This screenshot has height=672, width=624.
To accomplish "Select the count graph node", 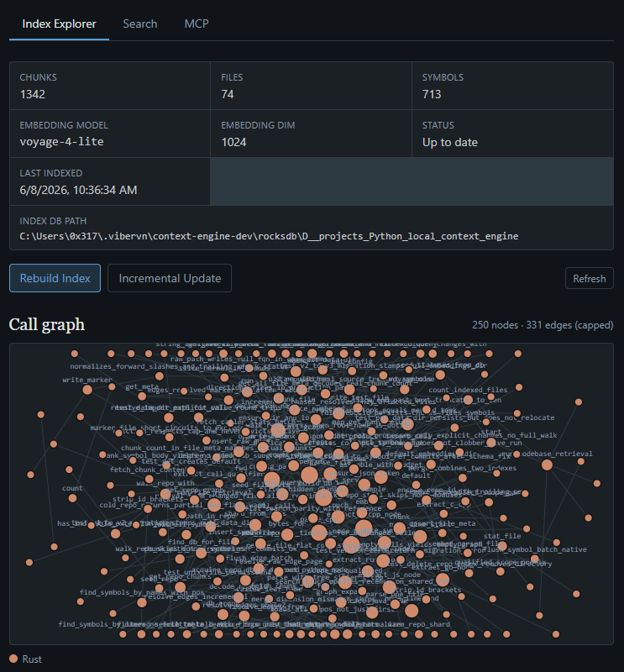I will pyautogui.click(x=72, y=498).
